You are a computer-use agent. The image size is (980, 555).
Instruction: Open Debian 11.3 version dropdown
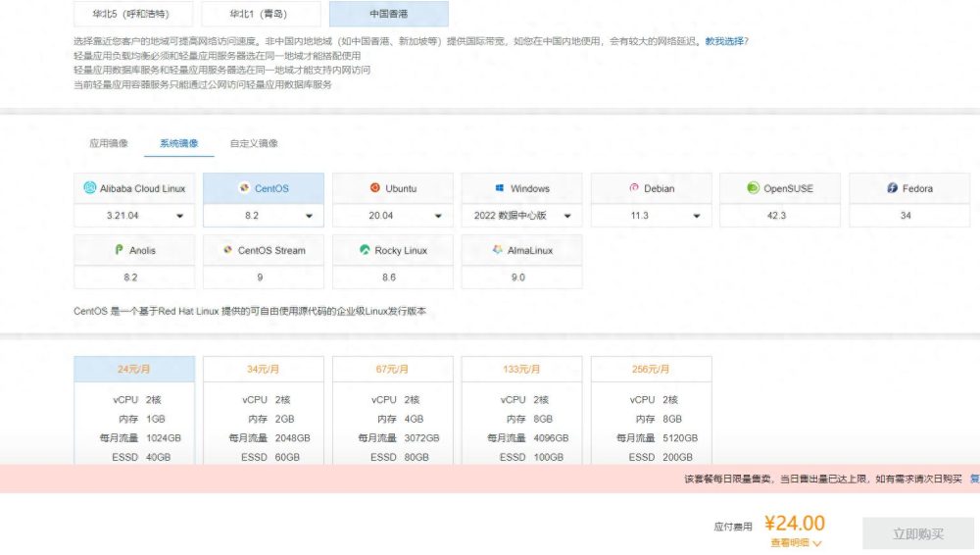pos(652,216)
